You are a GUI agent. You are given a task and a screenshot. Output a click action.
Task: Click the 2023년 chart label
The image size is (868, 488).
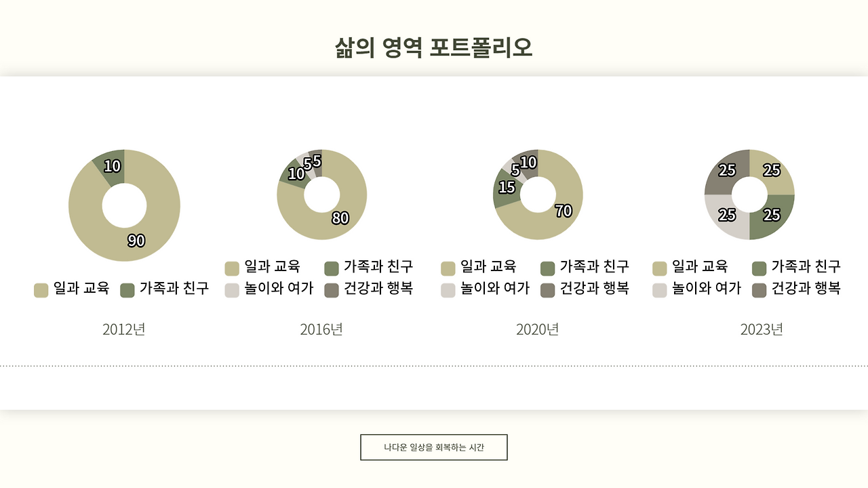(x=762, y=329)
